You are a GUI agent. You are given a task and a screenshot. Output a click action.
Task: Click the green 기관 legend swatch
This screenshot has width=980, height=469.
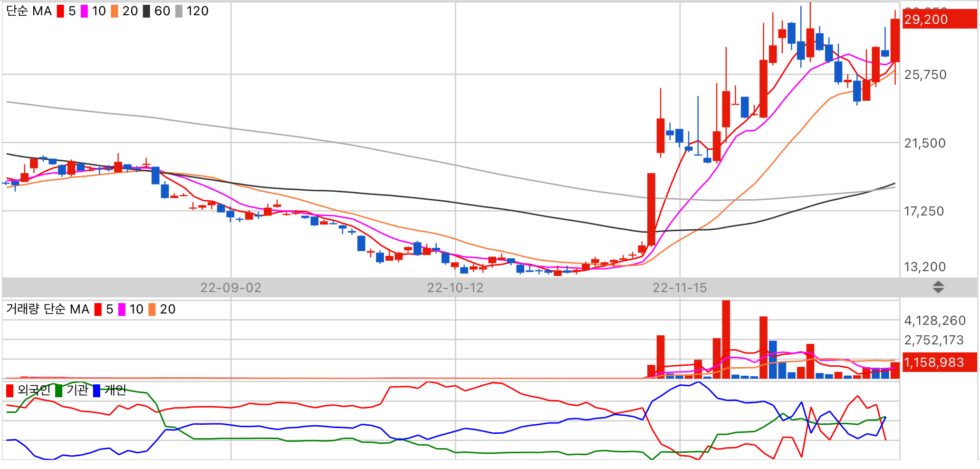pos(59,391)
